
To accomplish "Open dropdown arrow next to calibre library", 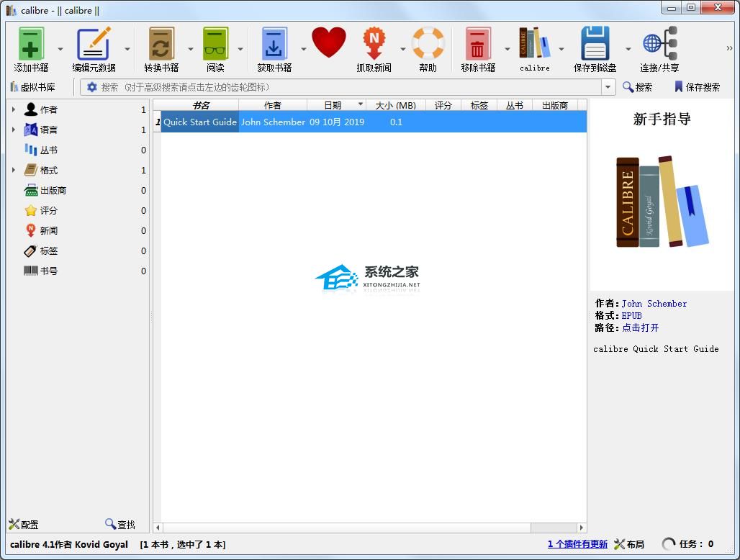I will pos(561,49).
